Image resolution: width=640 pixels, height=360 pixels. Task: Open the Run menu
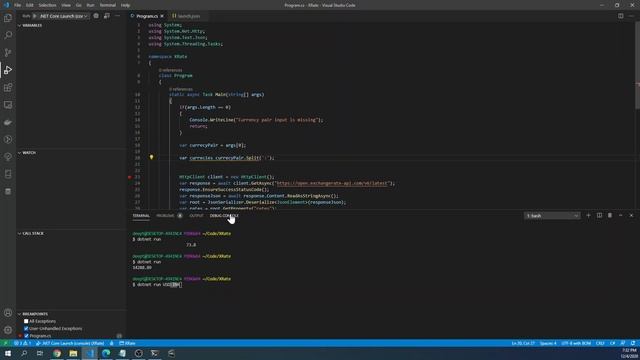pos(91,5)
